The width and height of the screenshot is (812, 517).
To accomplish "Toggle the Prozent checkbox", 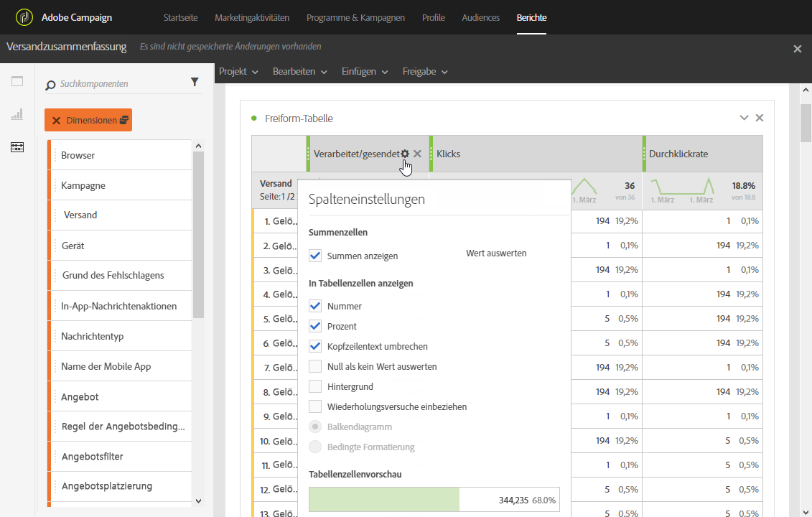I will (315, 326).
